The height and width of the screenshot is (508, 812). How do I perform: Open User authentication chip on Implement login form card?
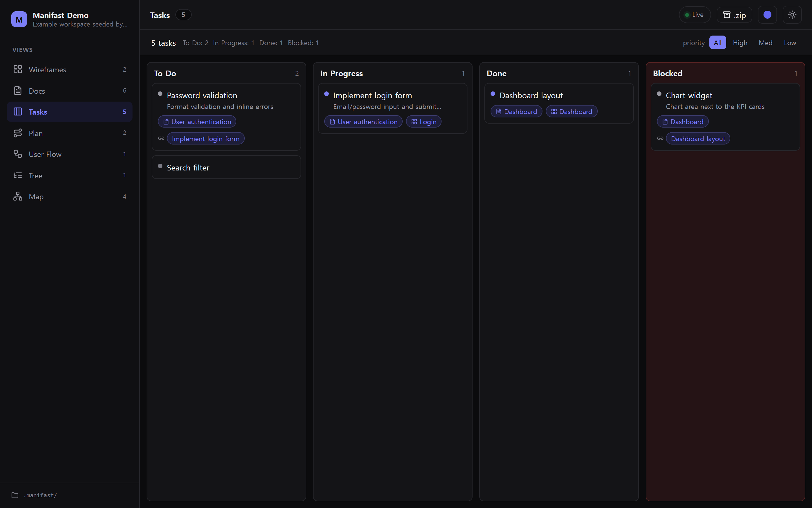(363, 122)
